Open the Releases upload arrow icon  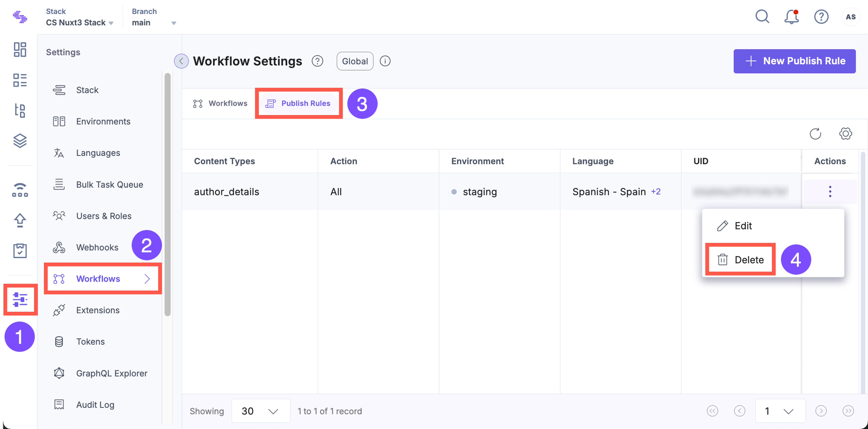click(20, 220)
